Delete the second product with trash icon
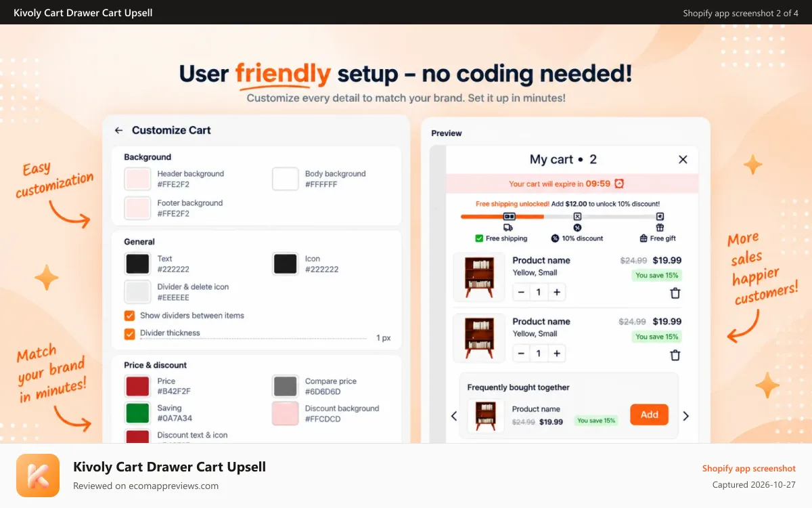 click(x=675, y=355)
